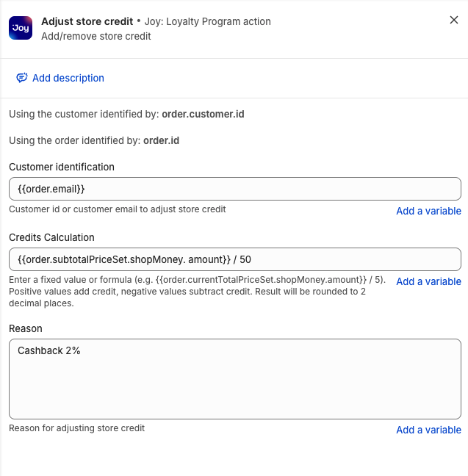The width and height of the screenshot is (468, 476).
Task: Click the Customer identification label
Action: click(62, 167)
